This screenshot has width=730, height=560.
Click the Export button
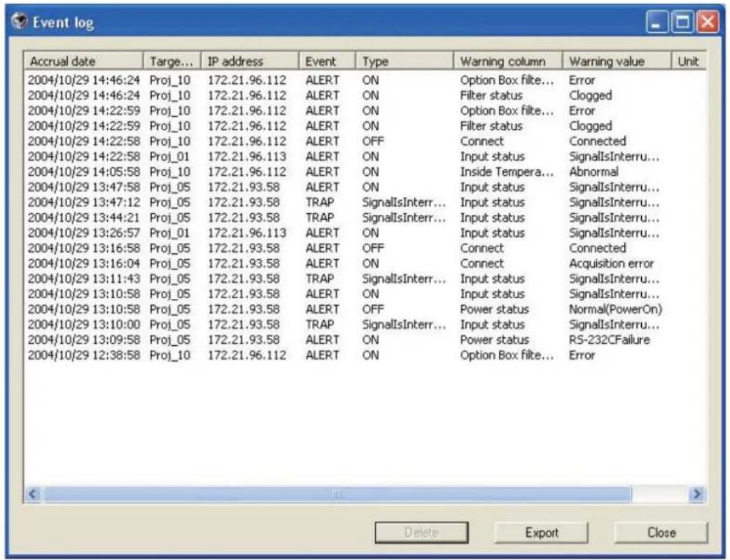click(x=541, y=532)
